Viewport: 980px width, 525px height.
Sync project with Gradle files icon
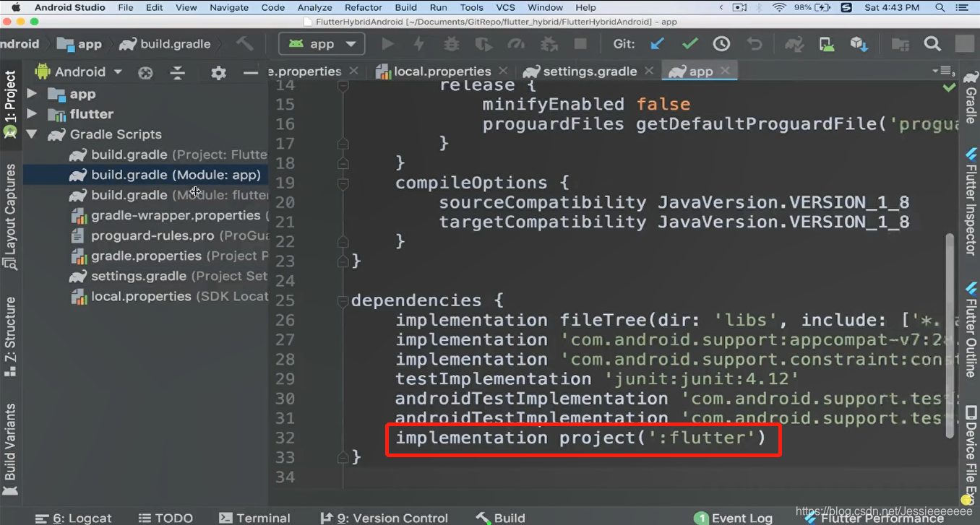click(794, 44)
